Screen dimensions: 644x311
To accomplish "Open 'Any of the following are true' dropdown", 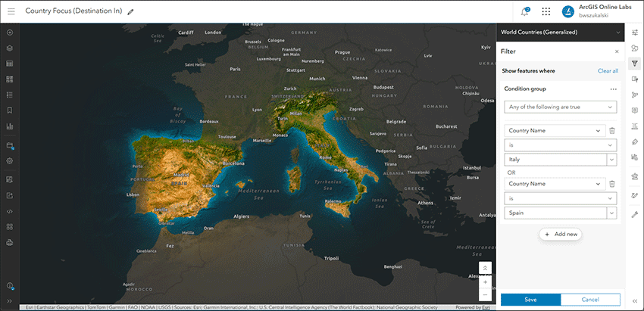I will [x=560, y=107].
